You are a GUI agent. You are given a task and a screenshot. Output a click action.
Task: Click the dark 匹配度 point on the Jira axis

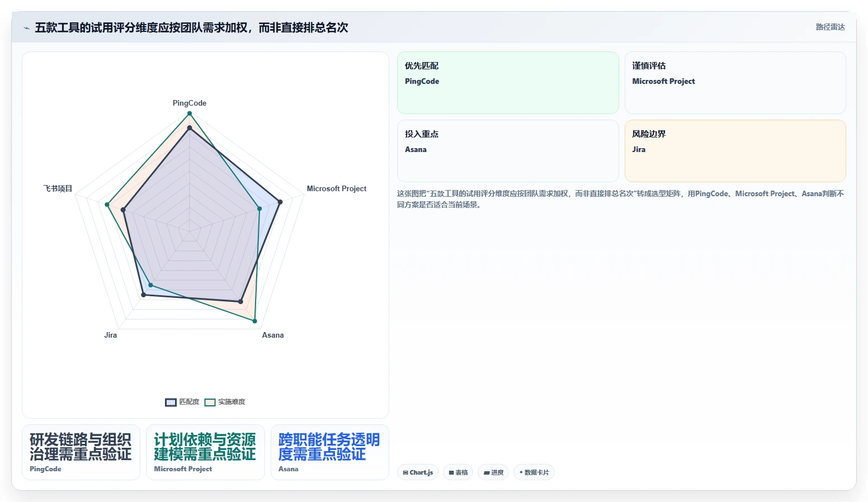144,295
